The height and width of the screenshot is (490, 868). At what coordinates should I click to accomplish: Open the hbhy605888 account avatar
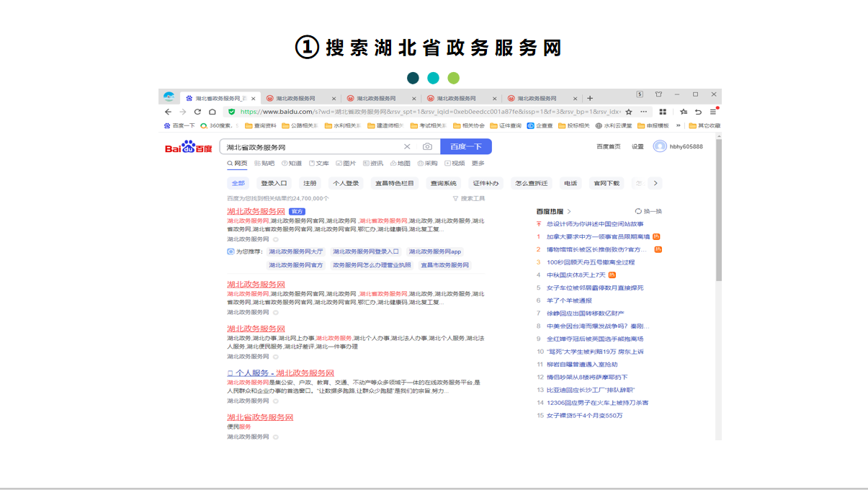click(x=660, y=146)
